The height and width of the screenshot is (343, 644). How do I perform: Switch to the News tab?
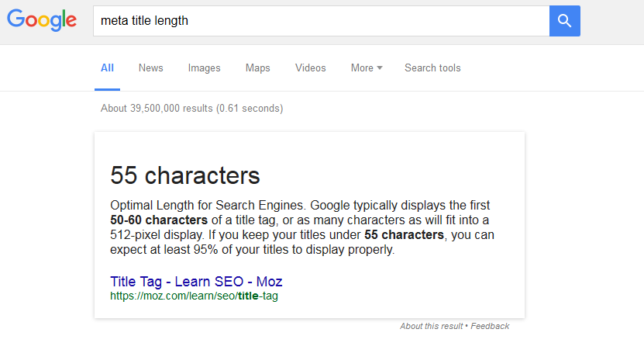pos(151,68)
